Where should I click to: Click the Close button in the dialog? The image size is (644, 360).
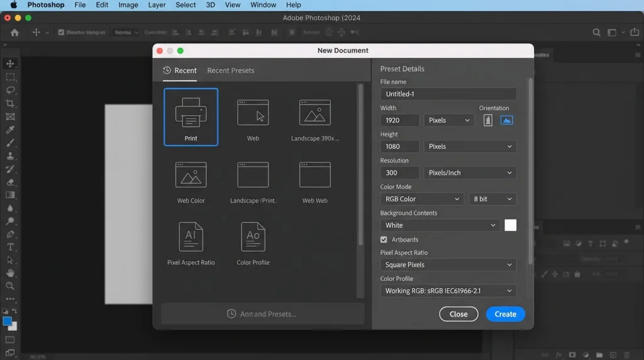pos(458,314)
